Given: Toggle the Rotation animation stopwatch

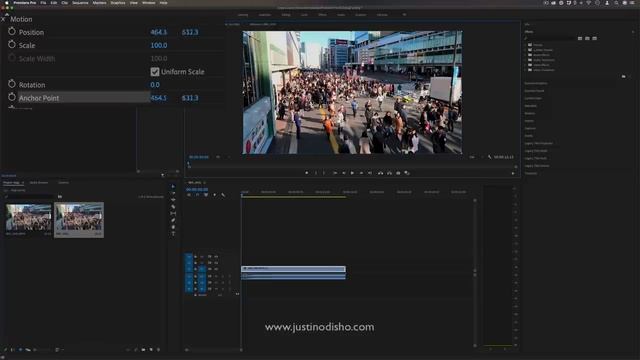Looking at the screenshot, I should tap(12, 84).
